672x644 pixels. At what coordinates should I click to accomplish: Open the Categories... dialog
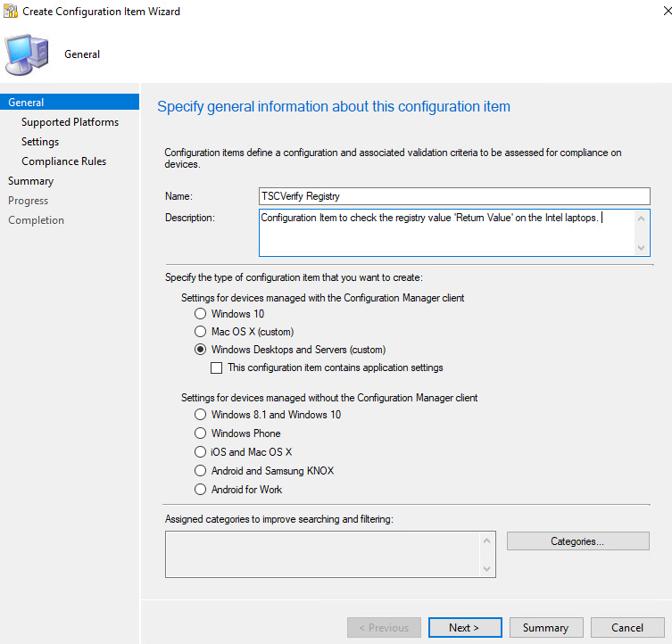click(577, 541)
